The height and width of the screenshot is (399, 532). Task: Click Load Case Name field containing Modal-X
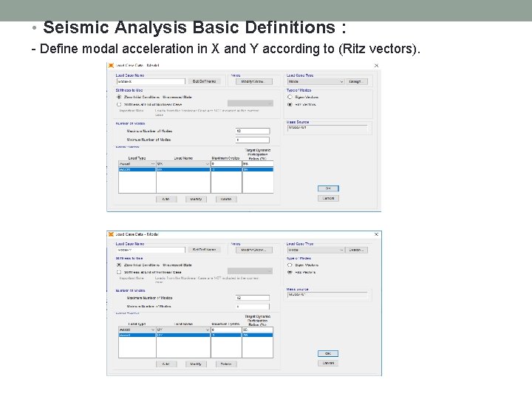151,81
